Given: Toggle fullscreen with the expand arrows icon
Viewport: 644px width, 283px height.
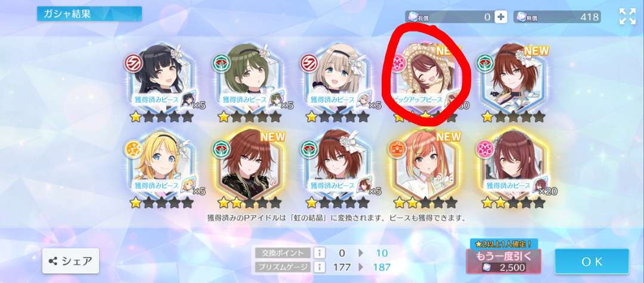Looking at the screenshot, I should coord(627,17).
